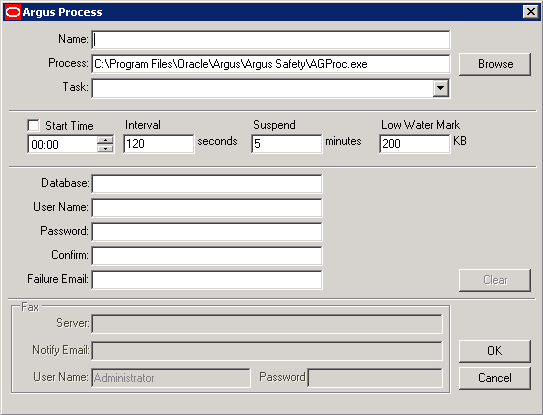
Task: Click the Oracle logo icon in title bar
Action: click(13, 12)
